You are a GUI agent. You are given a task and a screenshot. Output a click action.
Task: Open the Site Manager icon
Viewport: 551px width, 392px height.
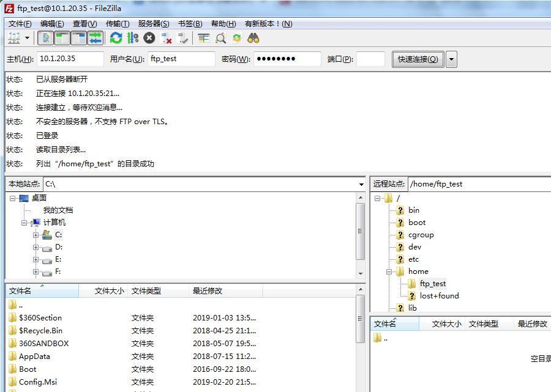tap(14, 38)
